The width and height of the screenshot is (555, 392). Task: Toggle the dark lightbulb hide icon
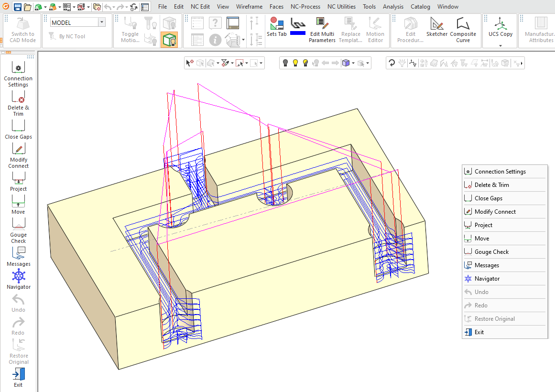click(285, 63)
